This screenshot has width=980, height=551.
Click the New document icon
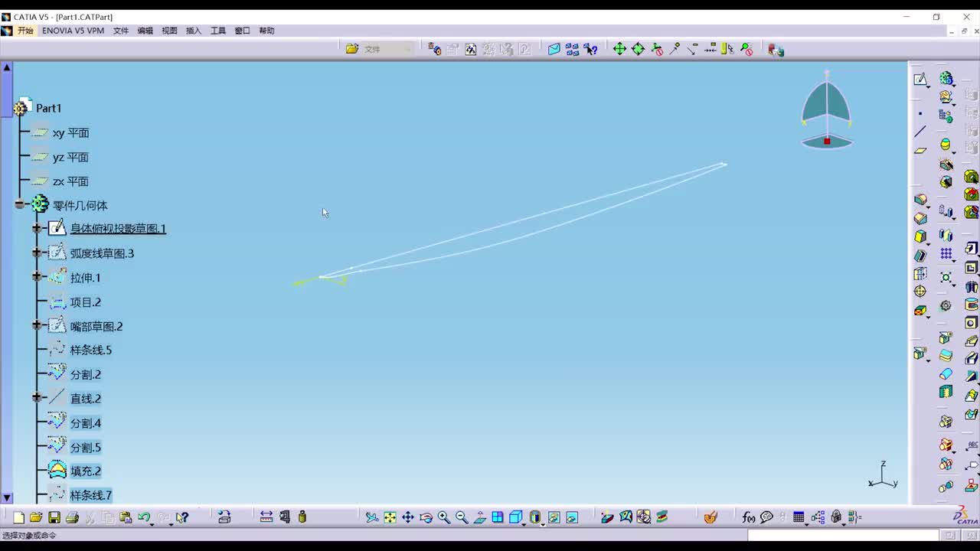click(18, 517)
